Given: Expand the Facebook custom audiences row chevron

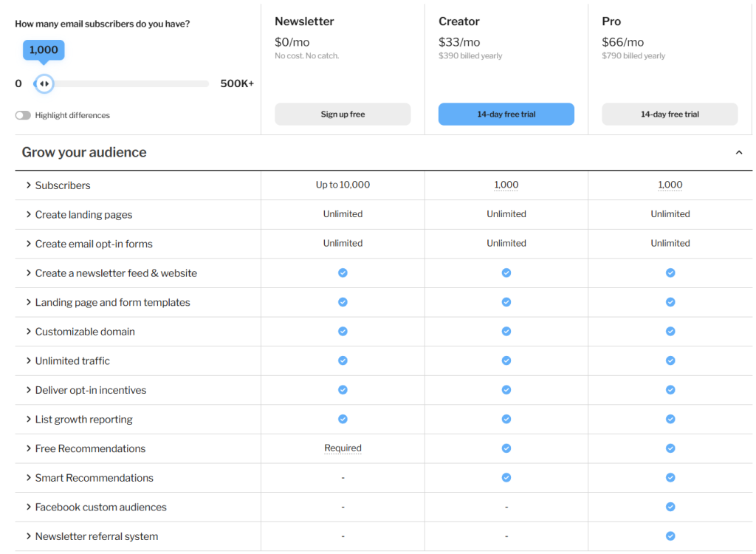Looking at the screenshot, I should [x=29, y=507].
